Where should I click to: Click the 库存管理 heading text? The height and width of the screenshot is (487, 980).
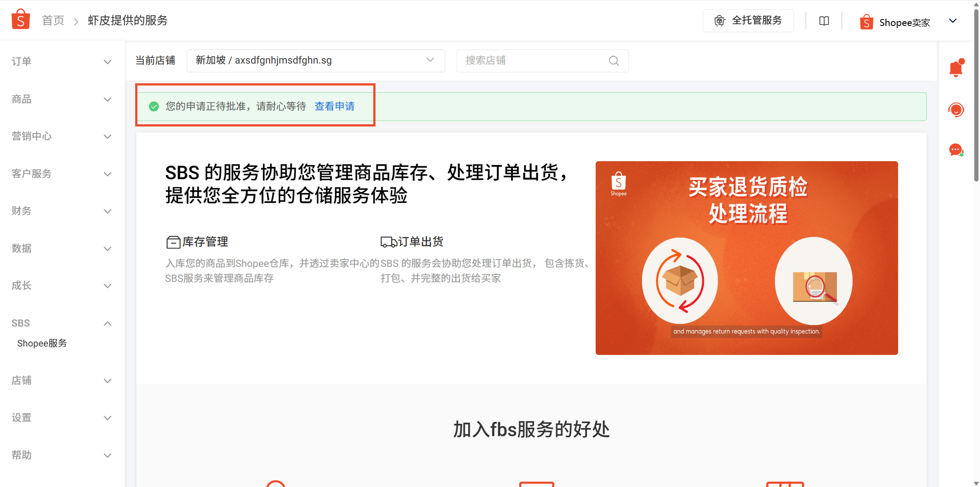(205, 242)
